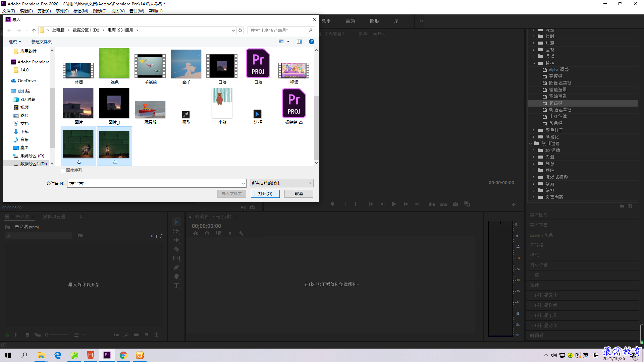Select 数据分区1 (D:) in the navigation pane
The height and width of the screenshot is (362, 644).
(x=34, y=164)
